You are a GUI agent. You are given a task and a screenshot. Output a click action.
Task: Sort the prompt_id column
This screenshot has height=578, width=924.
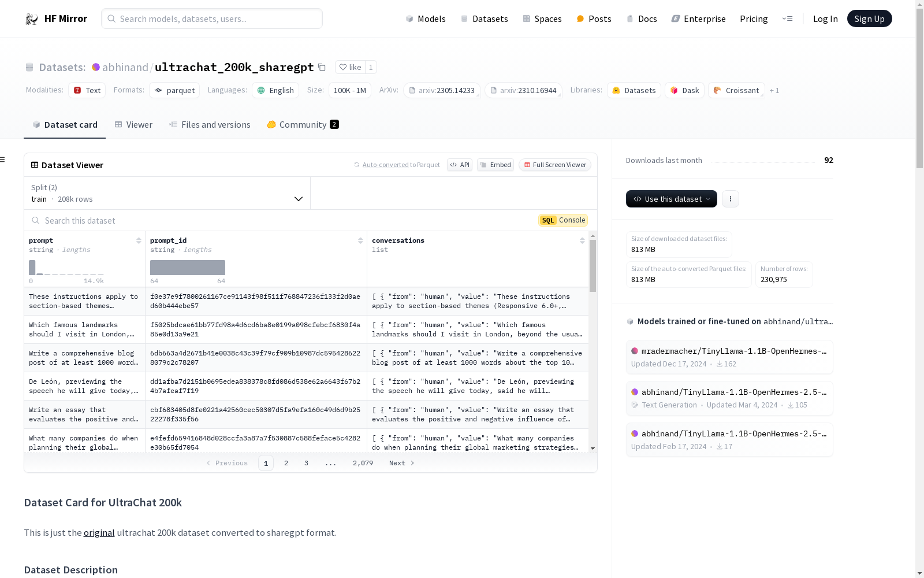360,240
